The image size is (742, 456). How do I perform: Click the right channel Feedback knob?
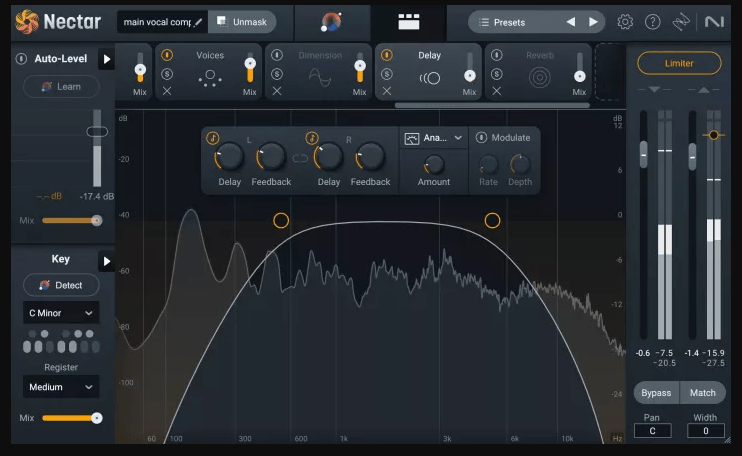click(371, 158)
